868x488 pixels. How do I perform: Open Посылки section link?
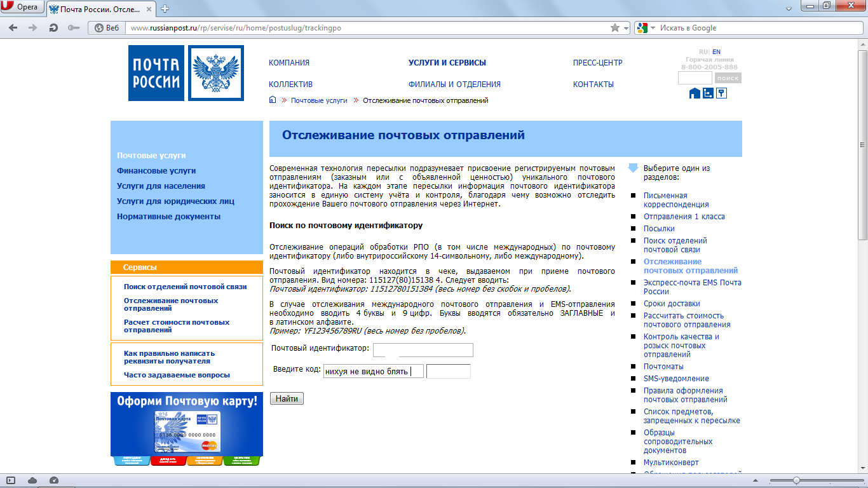[x=659, y=229]
